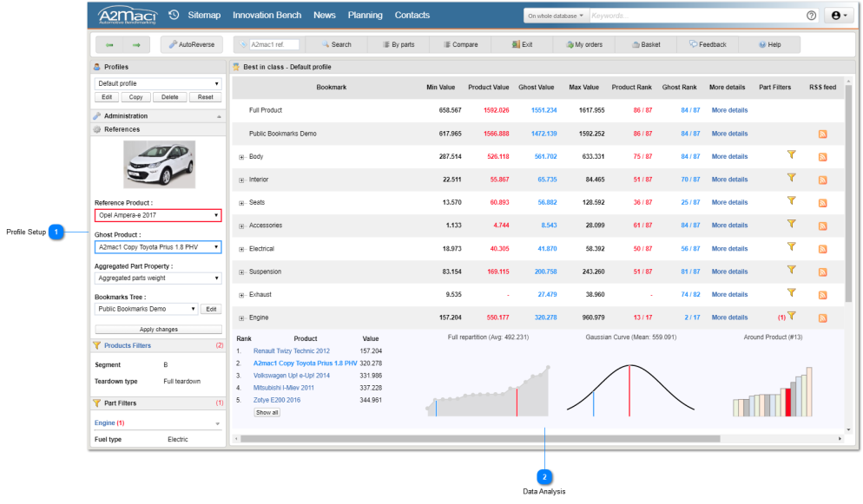The width and height of the screenshot is (863, 504).
Task: Open the part filter for Electrical
Action: tap(792, 246)
